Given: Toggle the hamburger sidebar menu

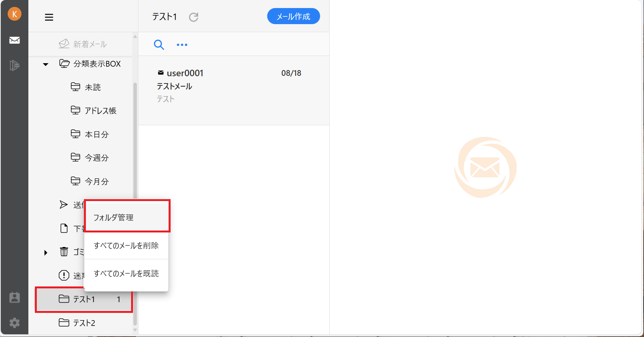Looking at the screenshot, I should tap(49, 17).
